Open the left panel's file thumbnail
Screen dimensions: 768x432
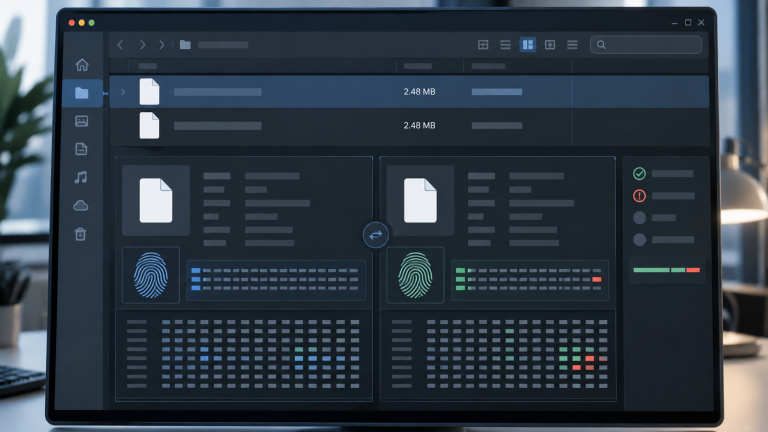pyautogui.click(x=156, y=200)
